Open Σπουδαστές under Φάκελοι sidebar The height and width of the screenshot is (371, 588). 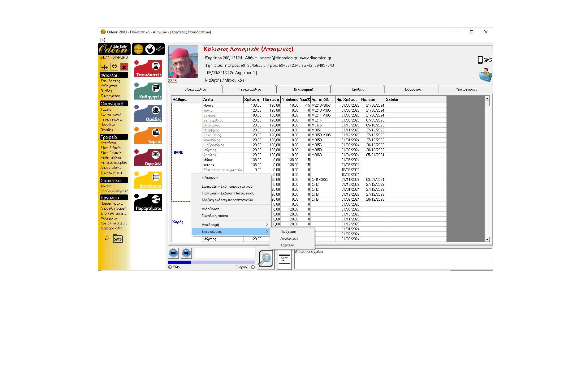tap(110, 81)
